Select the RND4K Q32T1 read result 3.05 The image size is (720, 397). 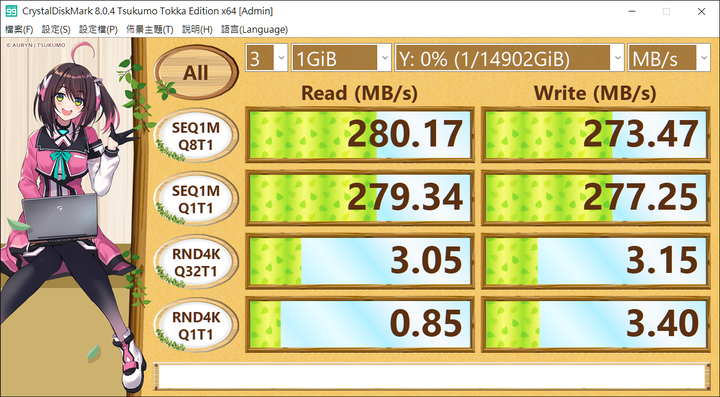[x=360, y=261]
